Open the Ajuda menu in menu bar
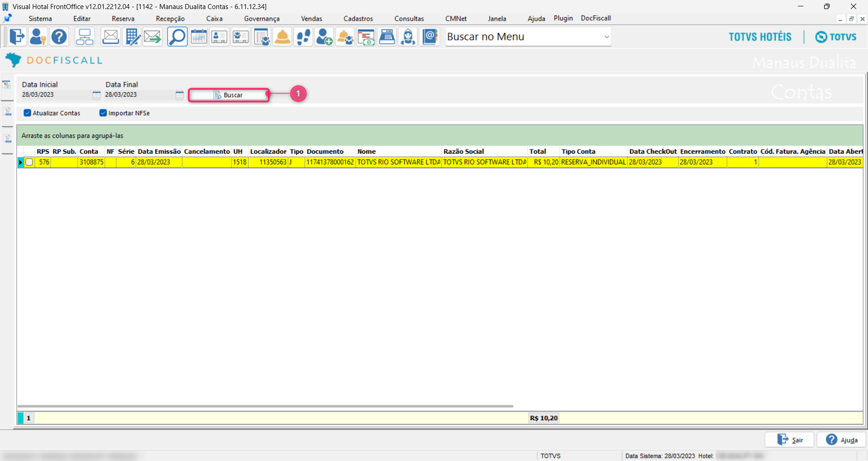Screen dimensions: 868x461 pyautogui.click(x=536, y=19)
